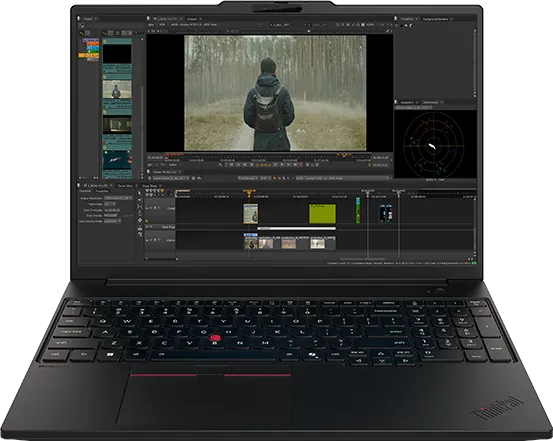Open the Frame Rate dropdown

(x=110, y=204)
